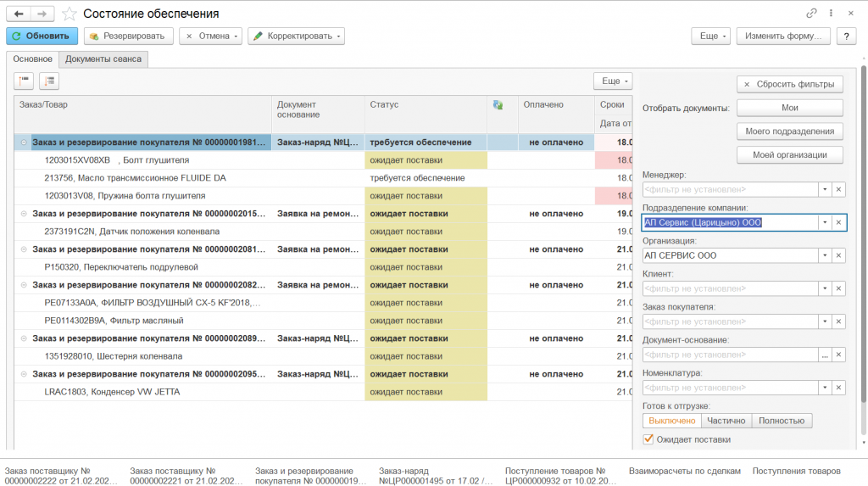Select Полностью under Готов к отгрузке

[x=782, y=421]
